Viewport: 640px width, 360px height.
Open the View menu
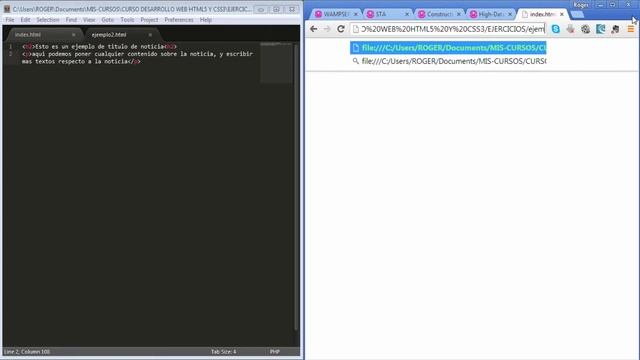(89, 20)
